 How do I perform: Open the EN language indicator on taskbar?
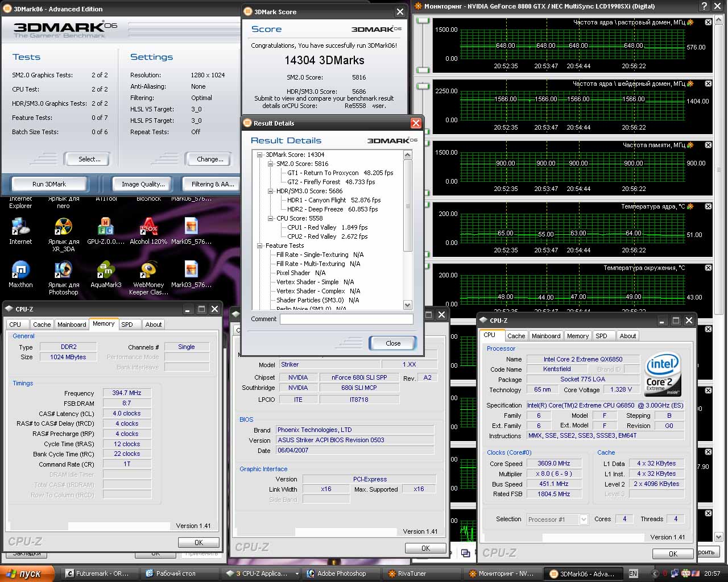coord(633,573)
